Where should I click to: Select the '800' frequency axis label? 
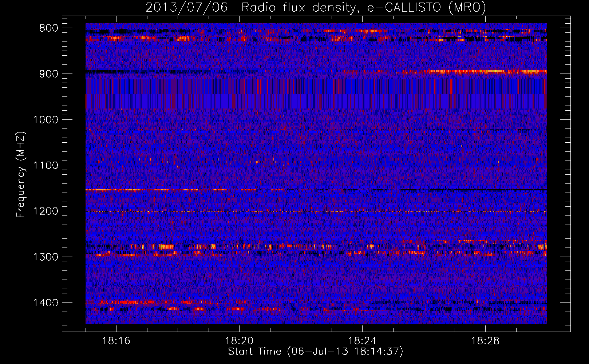point(49,28)
